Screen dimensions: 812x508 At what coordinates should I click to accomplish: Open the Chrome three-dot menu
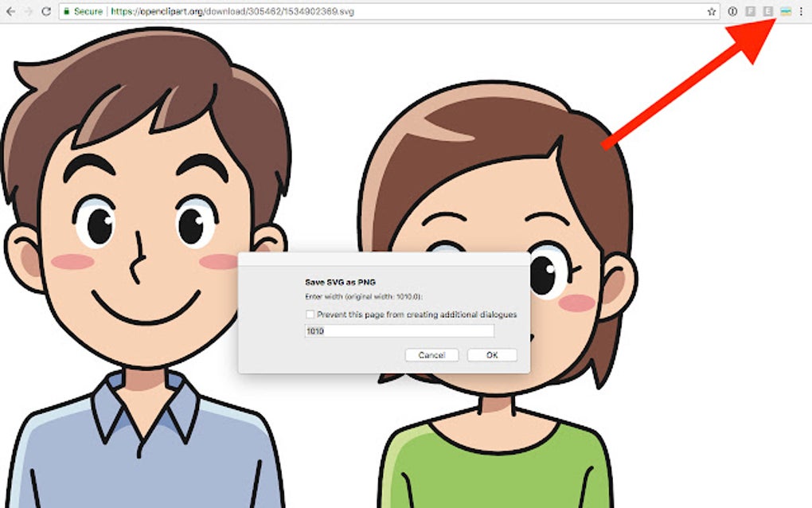click(802, 11)
